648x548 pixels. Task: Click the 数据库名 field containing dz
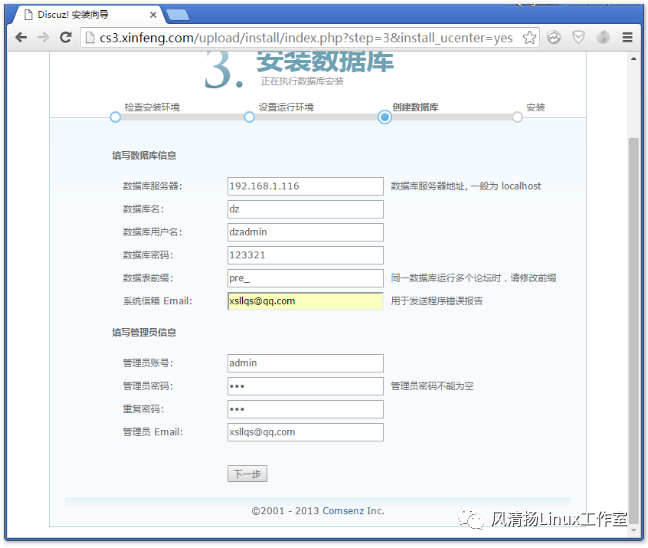[x=305, y=210]
